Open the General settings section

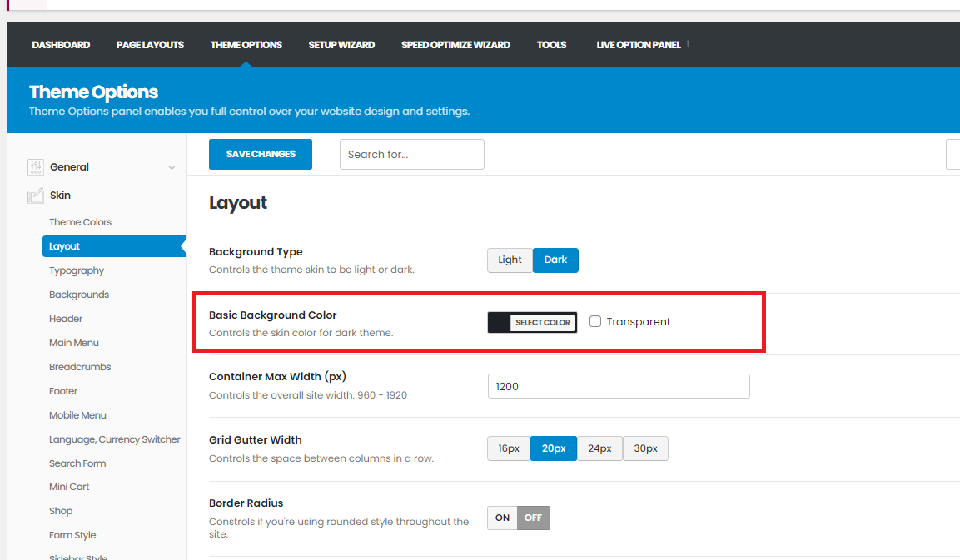pos(69,167)
